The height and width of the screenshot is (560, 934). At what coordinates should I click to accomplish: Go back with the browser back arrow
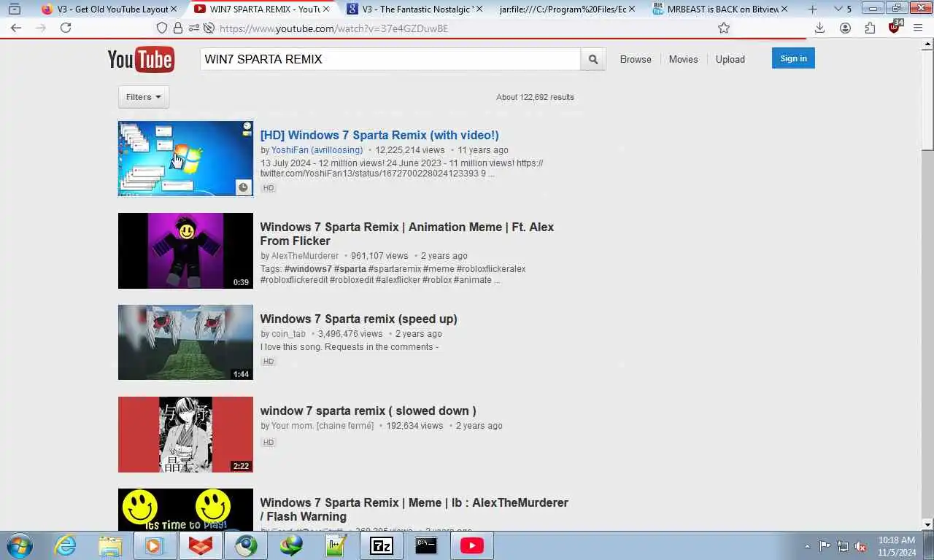pyautogui.click(x=16, y=28)
